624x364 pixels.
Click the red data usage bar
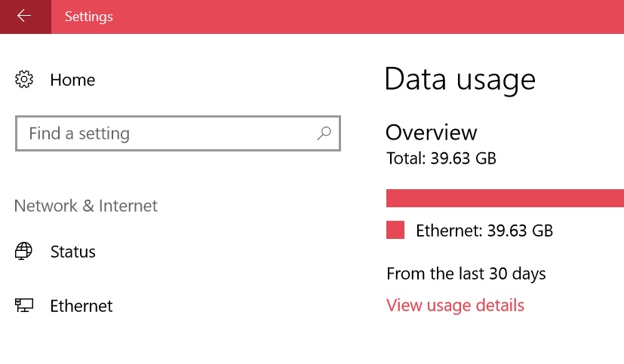(505, 198)
